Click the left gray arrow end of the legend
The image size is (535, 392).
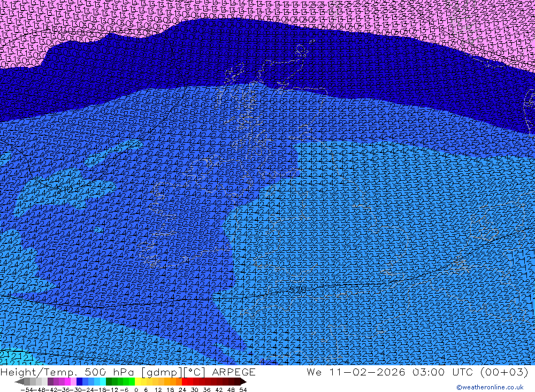pos(19,382)
